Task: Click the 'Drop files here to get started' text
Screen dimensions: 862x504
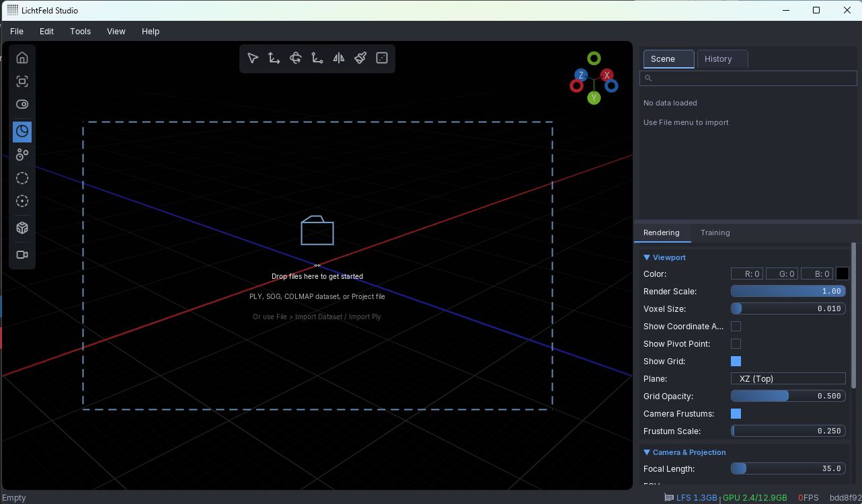Action: [317, 277]
